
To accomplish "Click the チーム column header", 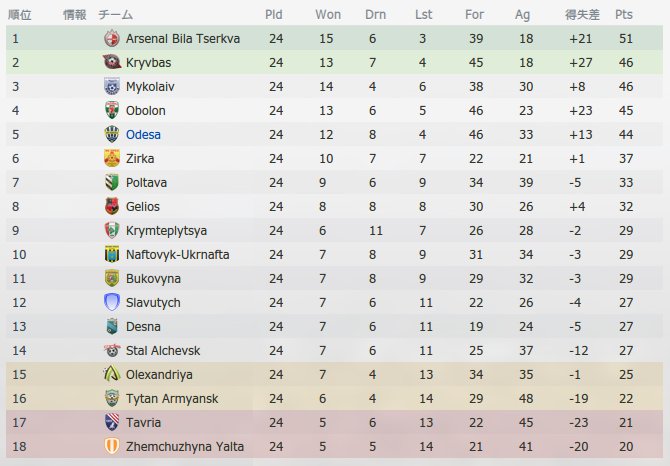I will 115,15.
